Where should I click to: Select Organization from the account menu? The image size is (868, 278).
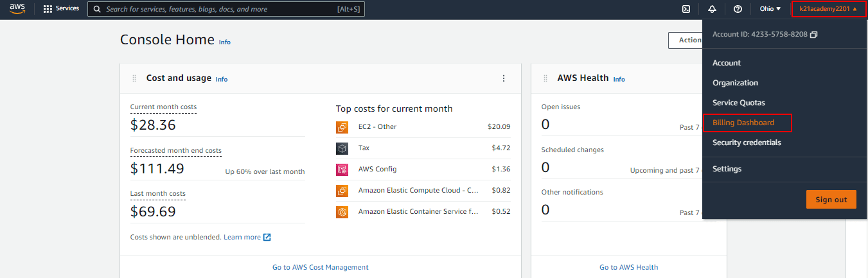tap(735, 83)
